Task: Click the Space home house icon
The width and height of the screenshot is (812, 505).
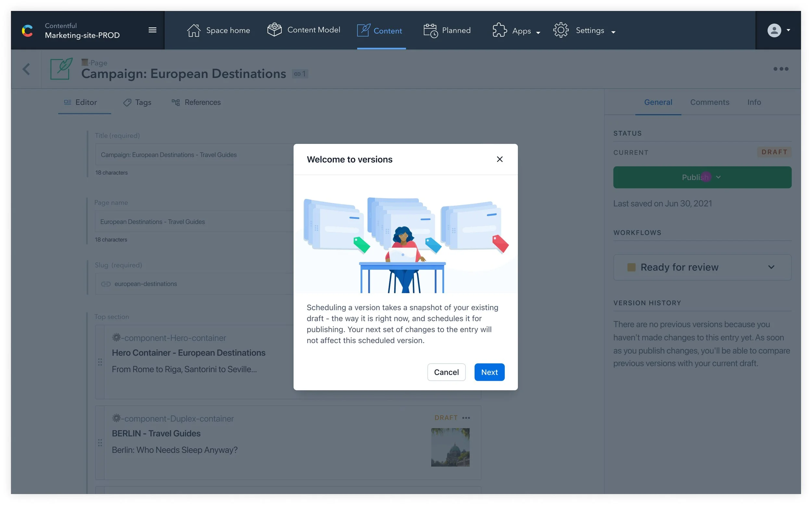Action: pyautogui.click(x=194, y=31)
